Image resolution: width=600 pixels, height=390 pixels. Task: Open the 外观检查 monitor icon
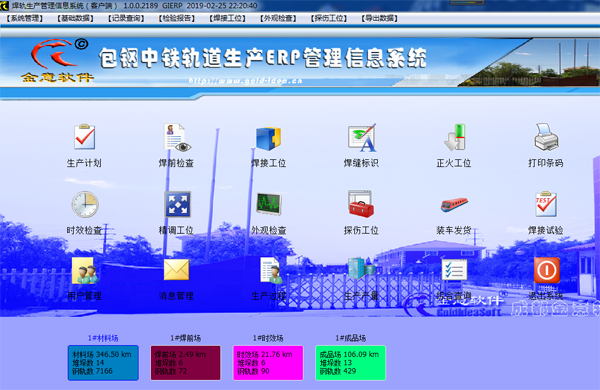(x=269, y=204)
